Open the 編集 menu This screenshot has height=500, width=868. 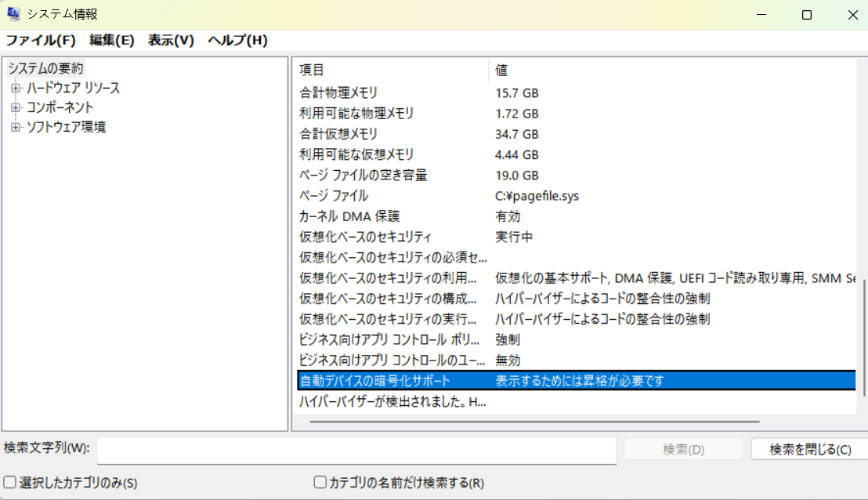[x=112, y=40]
